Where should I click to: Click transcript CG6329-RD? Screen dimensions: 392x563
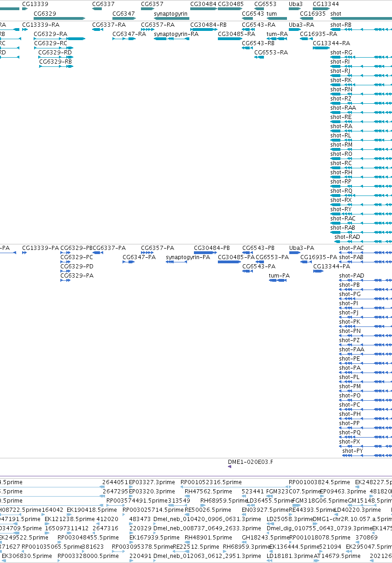click(55, 53)
